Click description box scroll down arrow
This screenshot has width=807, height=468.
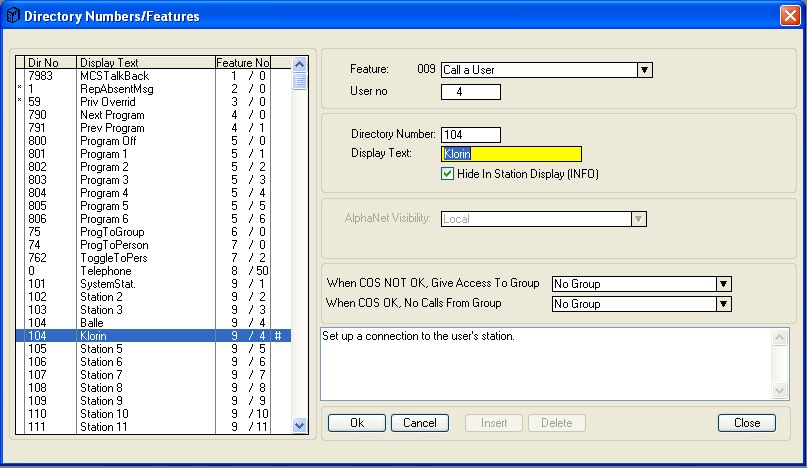click(779, 391)
